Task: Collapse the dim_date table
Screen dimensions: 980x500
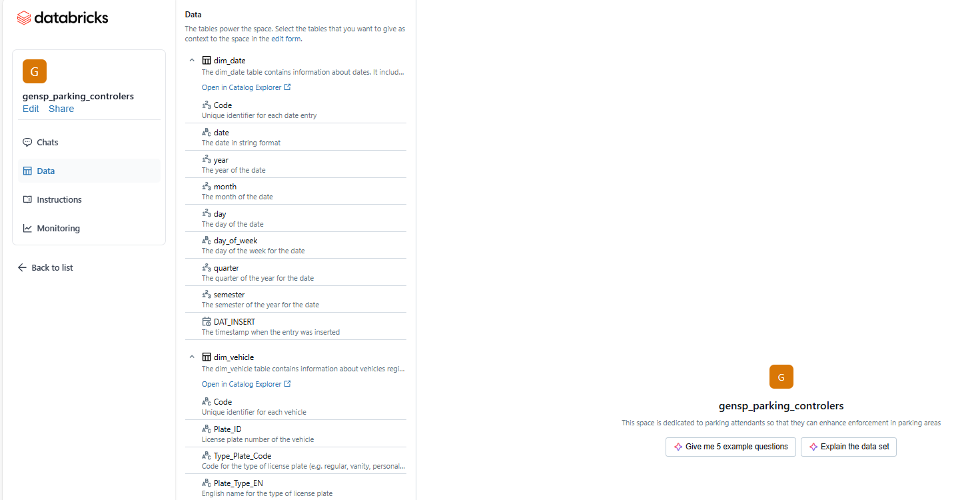Action: [x=192, y=61]
